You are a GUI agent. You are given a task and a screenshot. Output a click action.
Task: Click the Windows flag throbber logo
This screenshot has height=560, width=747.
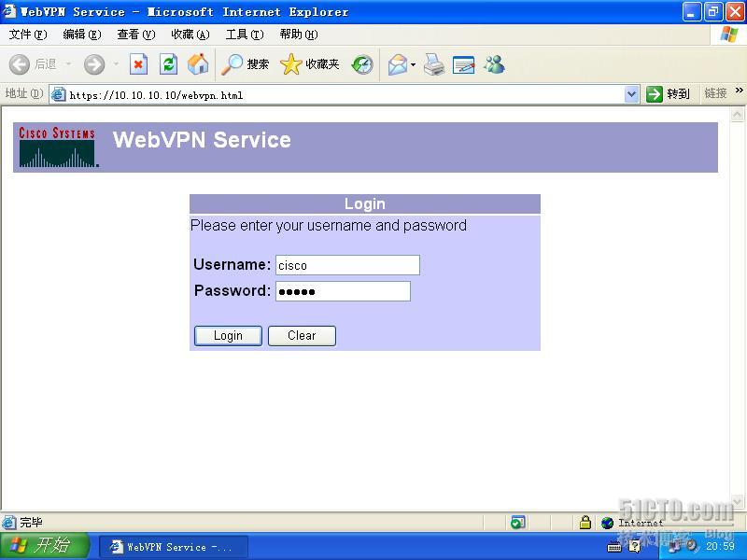click(729, 35)
